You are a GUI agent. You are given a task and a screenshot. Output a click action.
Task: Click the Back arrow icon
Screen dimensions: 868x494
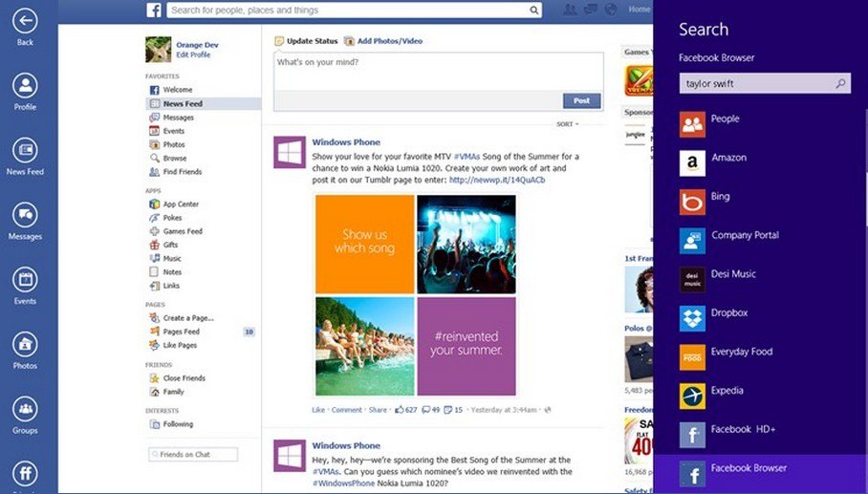pyautogui.click(x=25, y=20)
